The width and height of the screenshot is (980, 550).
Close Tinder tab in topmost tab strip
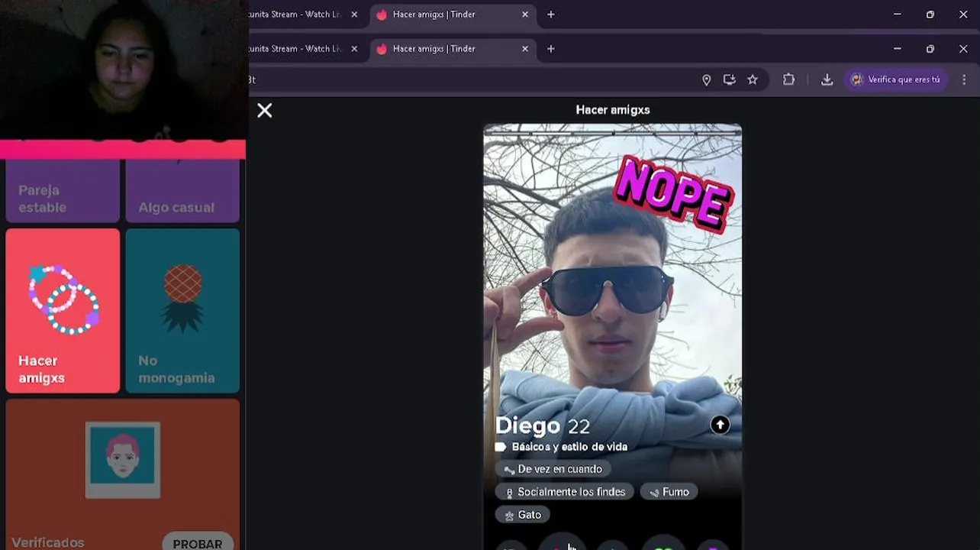525,15
